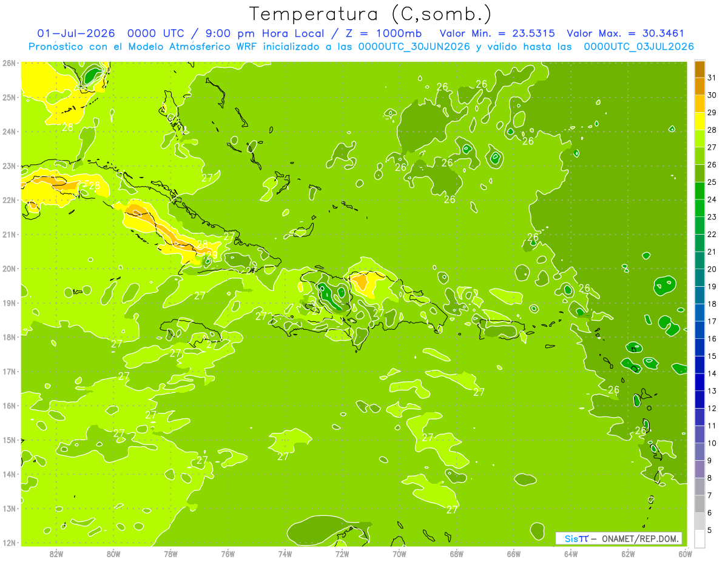The image size is (728, 562).
Task: Click the longitude axis label 76W
Action: (x=228, y=553)
